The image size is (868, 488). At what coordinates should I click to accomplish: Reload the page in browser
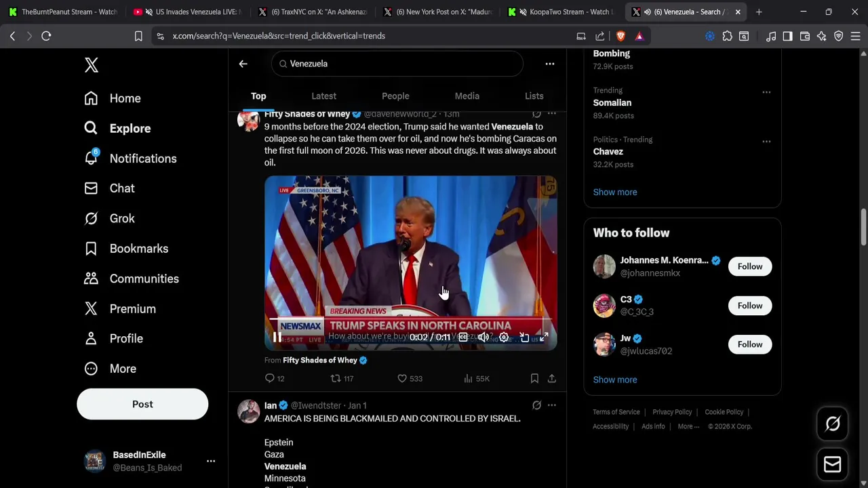pyautogui.click(x=46, y=36)
